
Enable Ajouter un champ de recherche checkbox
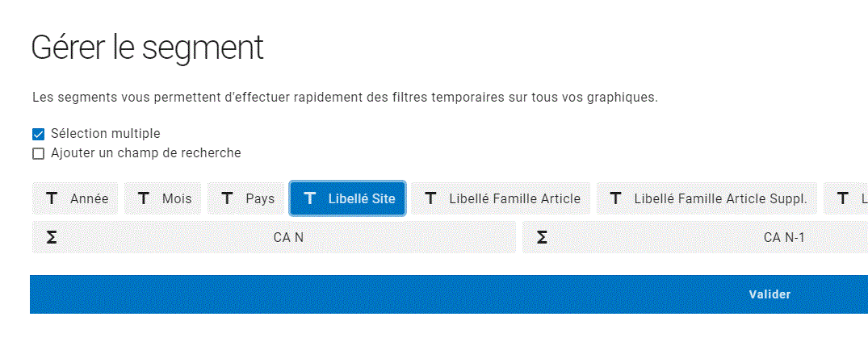pyautogui.click(x=38, y=153)
